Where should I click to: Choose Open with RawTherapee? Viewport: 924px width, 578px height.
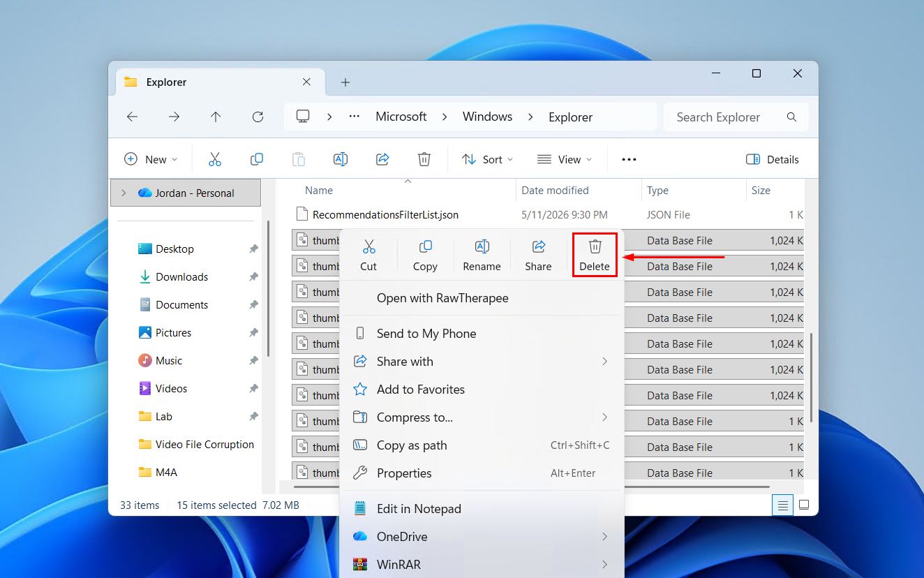tap(482, 298)
